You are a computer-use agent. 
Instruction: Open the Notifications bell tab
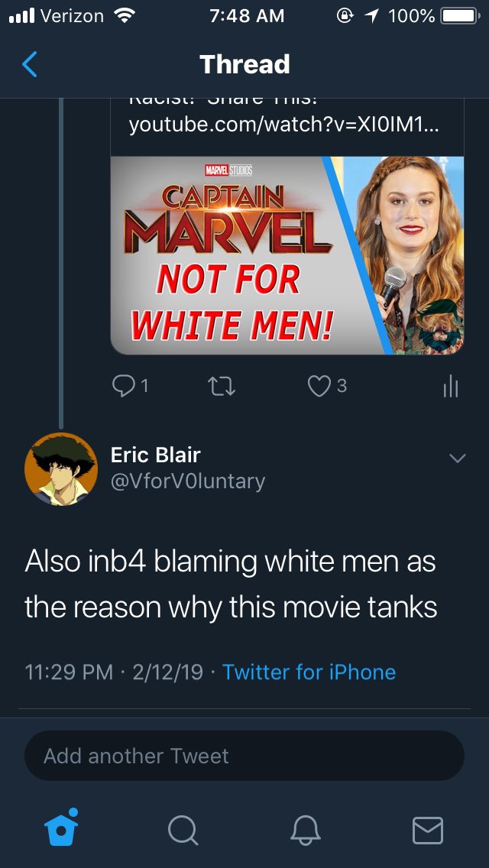click(x=306, y=831)
